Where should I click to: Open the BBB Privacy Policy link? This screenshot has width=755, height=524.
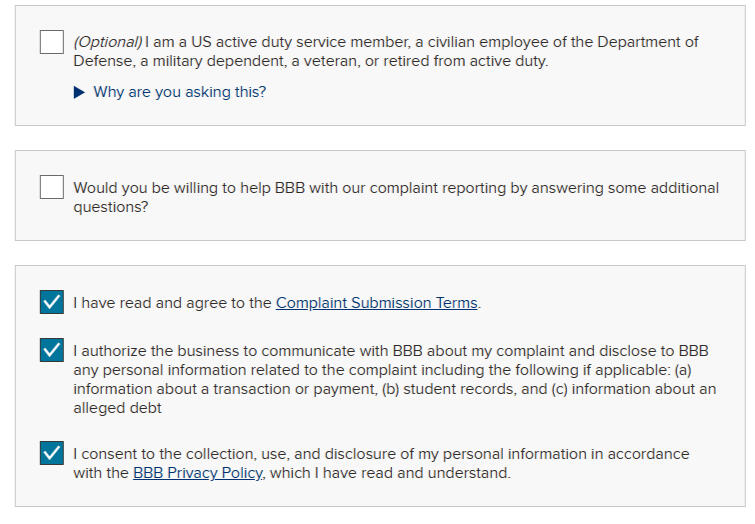(x=198, y=473)
